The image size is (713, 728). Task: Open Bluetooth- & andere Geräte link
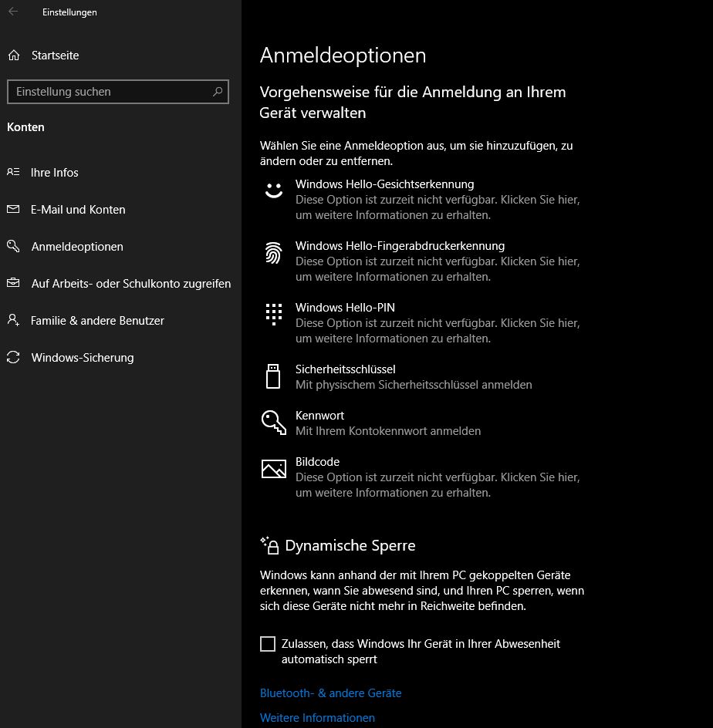(331, 693)
